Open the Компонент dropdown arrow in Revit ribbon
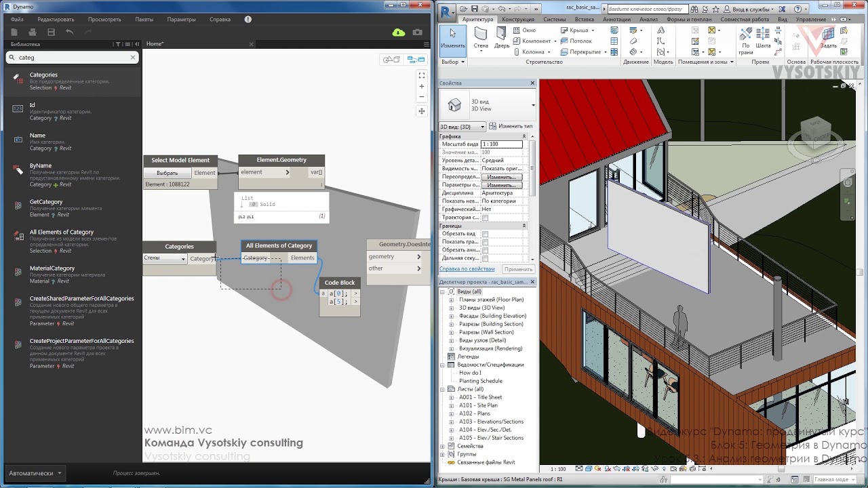The width and height of the screenshot is (868, 488). pyautogui.click(x=555, y=41)
